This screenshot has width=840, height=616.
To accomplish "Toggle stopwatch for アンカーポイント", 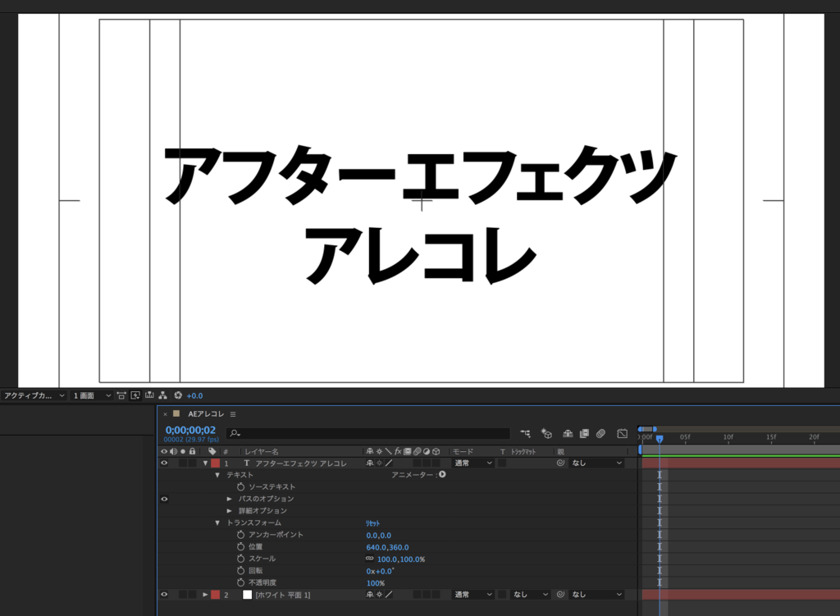I will 240,535.
